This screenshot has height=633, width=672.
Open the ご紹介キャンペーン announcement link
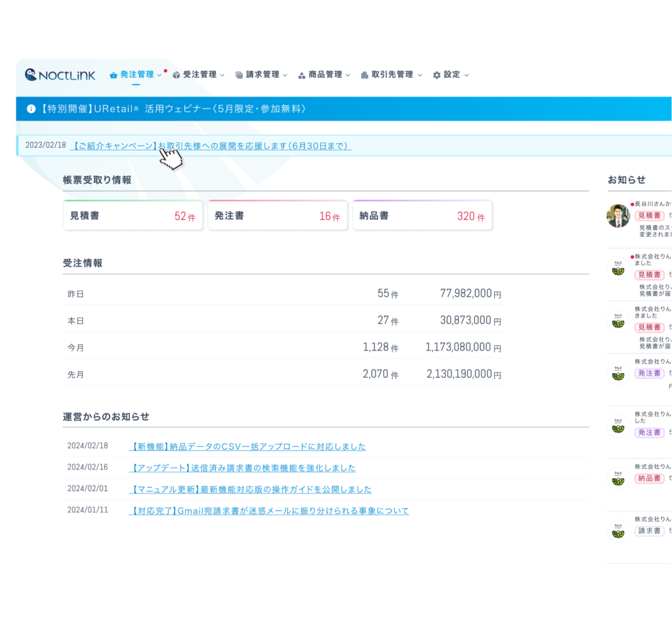pos(211,146)
